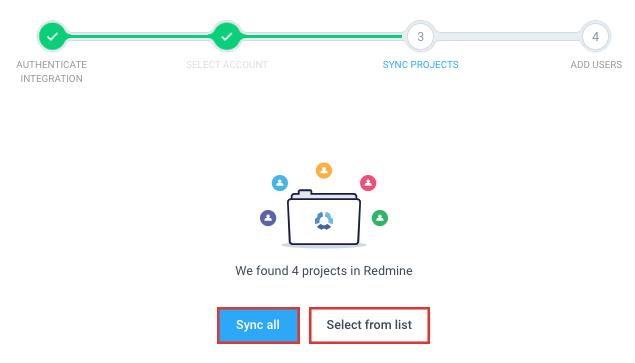This screenshot has height=363, width=635.
Task: Open the Add Users step label
Action: tap(596, 65)
